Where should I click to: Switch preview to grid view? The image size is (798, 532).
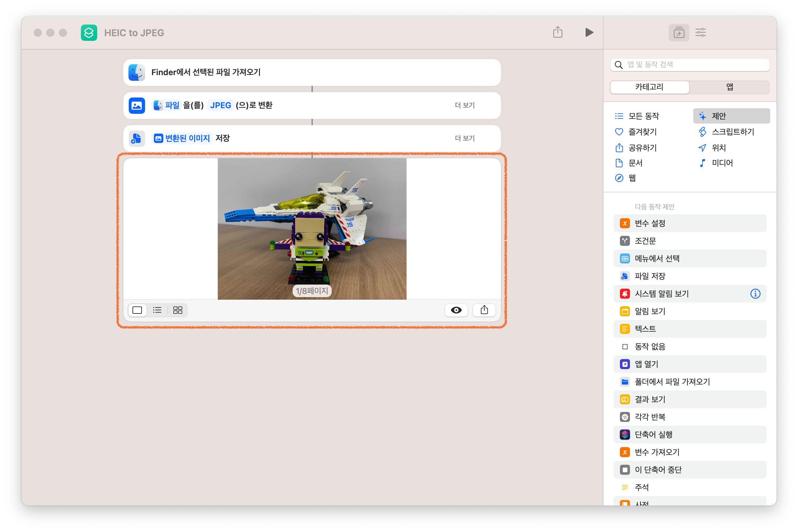click(177, 310)
